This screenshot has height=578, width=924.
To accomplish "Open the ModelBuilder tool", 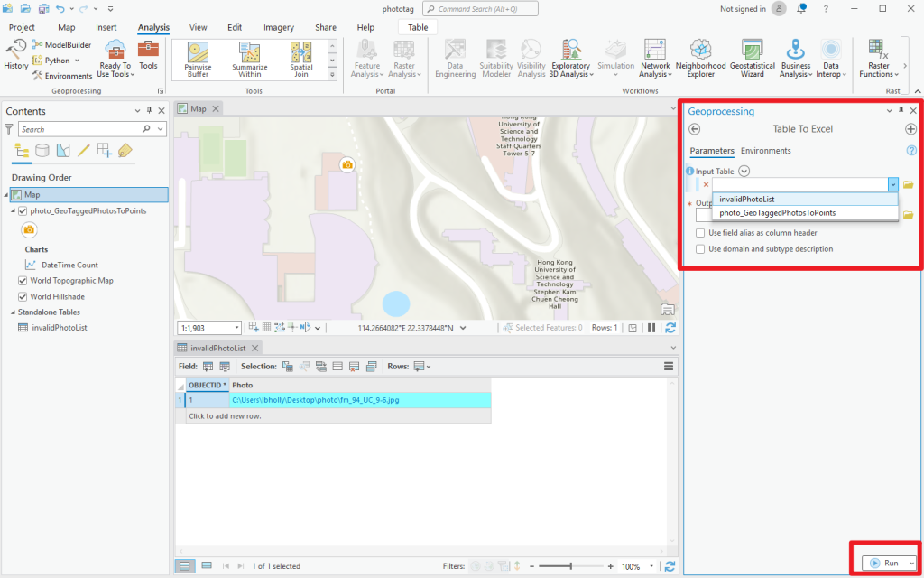I will click(62, 45).
